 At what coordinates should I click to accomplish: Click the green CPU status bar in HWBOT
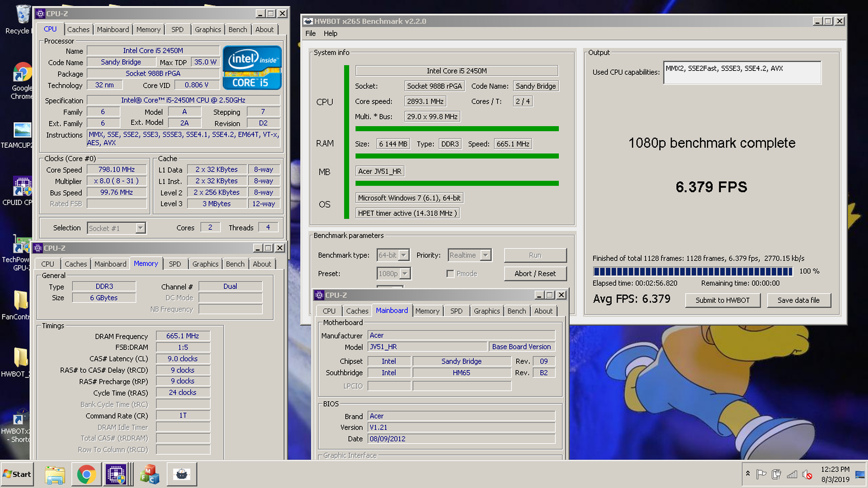[x=457, y=129]
